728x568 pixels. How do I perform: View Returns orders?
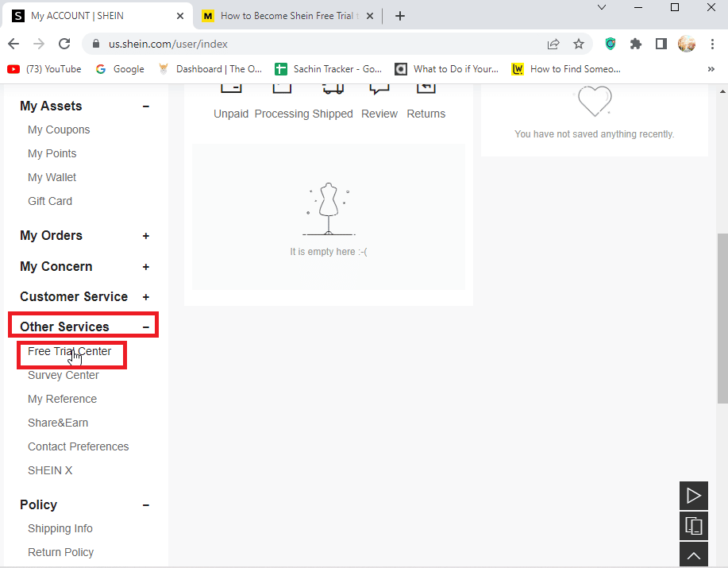coord(426,114)
